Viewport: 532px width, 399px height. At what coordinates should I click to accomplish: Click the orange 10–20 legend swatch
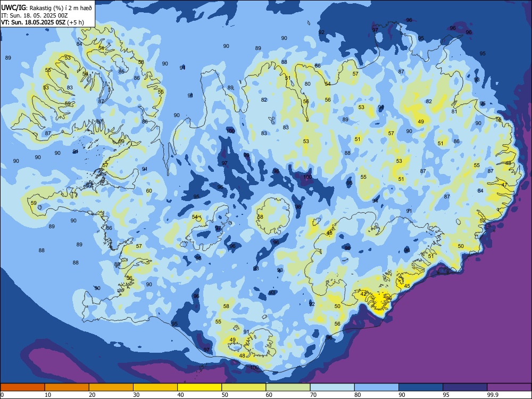tap(67, 387)
